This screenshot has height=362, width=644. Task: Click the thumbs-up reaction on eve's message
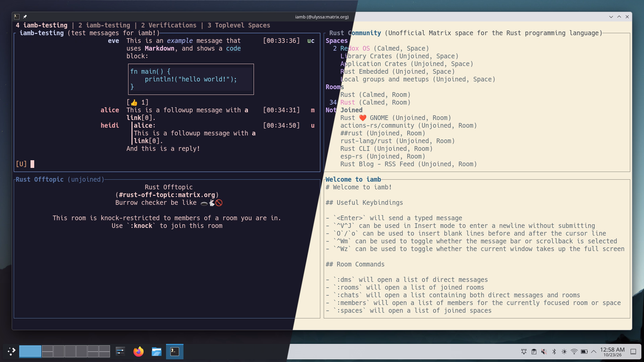pyautogui.click(x=138, y=102)
